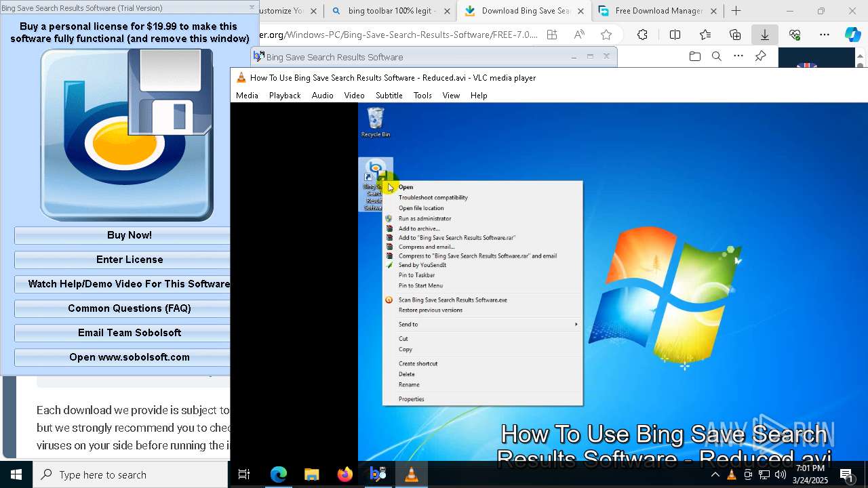Viewport: 868px width, 488px height.
Task: Open Edge Copilot icon
Action: coord(852,35)
